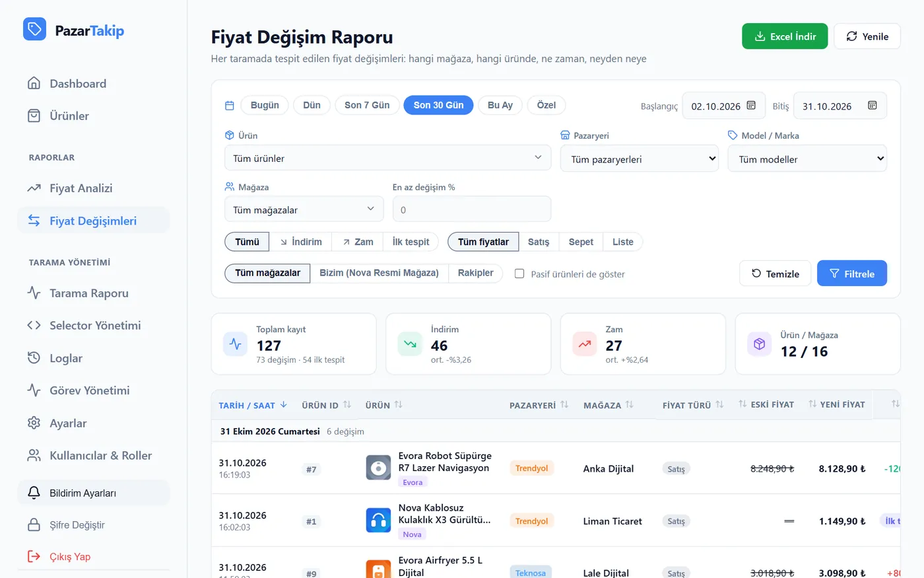Image resolution: width=924 pixels, height=578 pixels.
Task: Click the İndirim downward trend icon
Action: point(410,344)
